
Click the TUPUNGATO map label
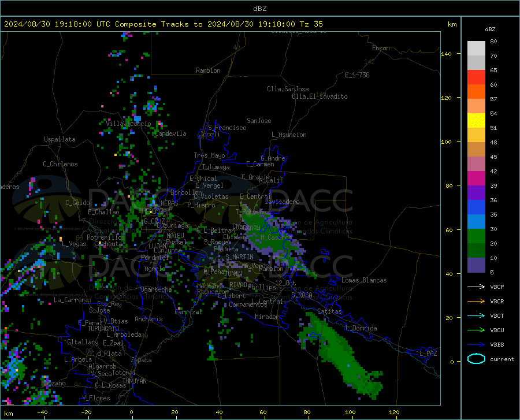click(x=103, y=329)
